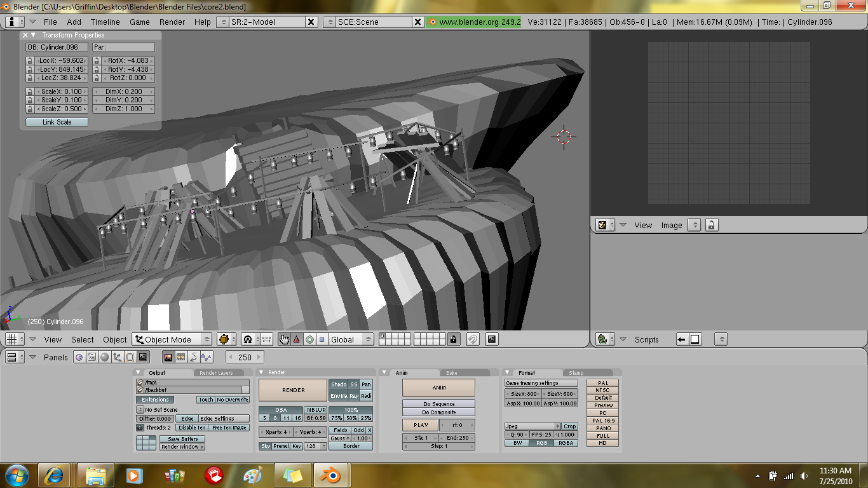Image resolution: width=868 pixels, height=488 pixels.
Task: Click the lock layers to scene icon
Action: [453, 339]
